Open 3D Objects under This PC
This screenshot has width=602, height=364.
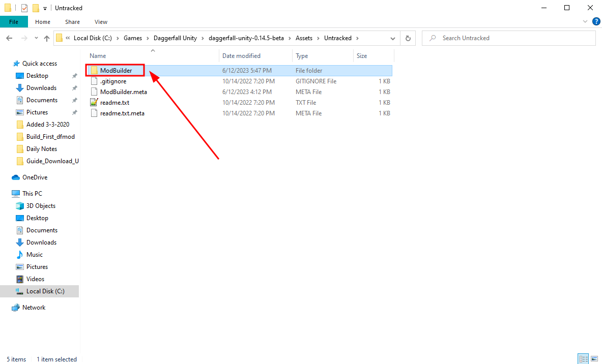coord(41,206)
